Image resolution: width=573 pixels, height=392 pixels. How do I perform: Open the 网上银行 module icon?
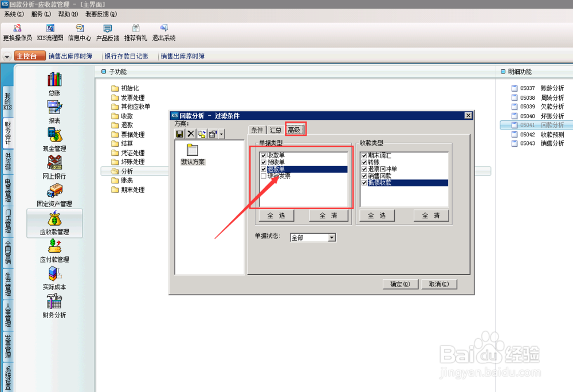(x=54, y=167)
